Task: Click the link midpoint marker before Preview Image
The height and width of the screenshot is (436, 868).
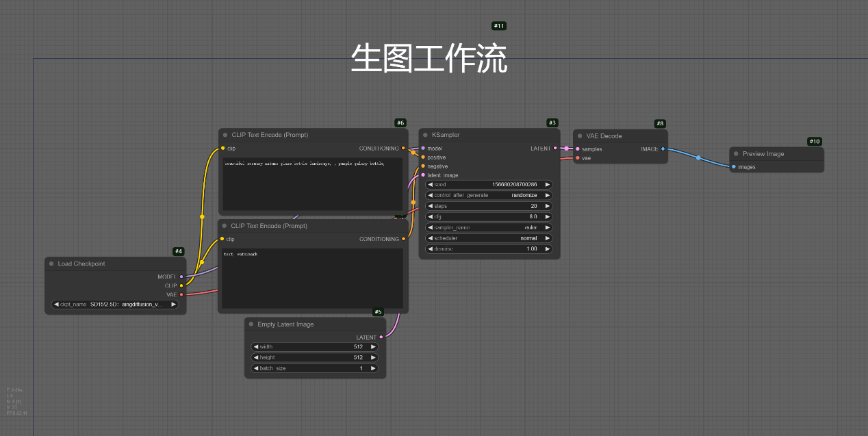Action: point(698,158)
